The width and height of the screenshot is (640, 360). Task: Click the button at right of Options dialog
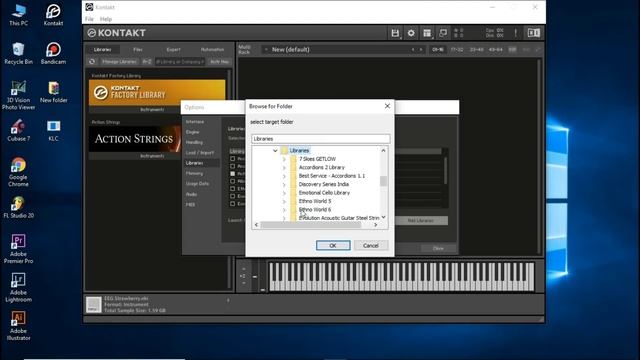coord(421,220)
